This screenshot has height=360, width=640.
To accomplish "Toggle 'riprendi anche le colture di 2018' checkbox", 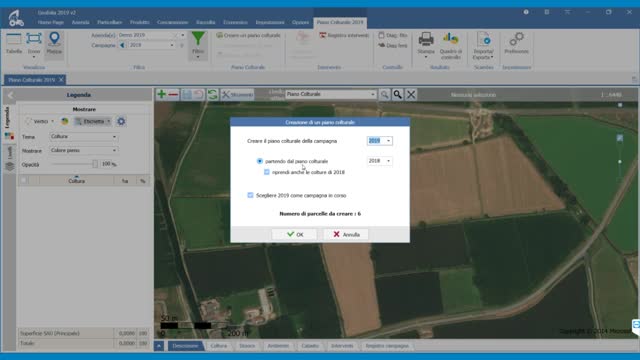I will pos(267,172).
